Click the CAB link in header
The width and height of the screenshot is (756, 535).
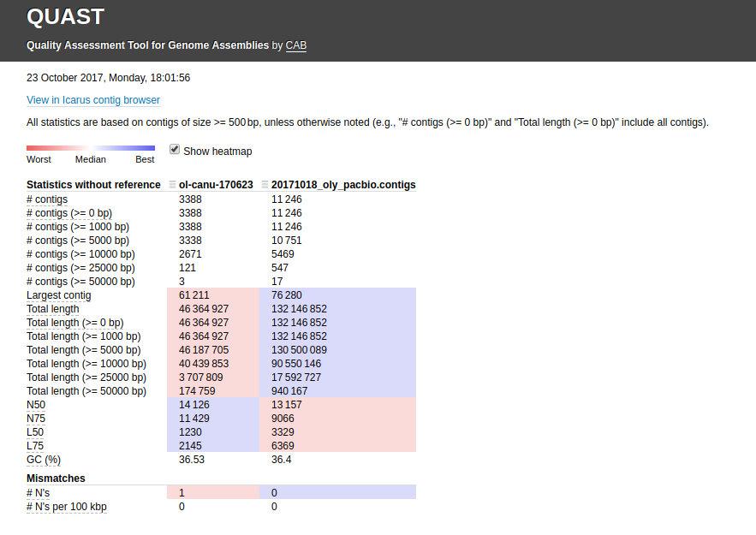pos(295,45)
